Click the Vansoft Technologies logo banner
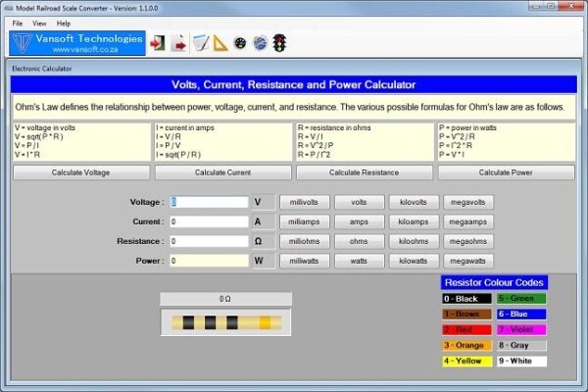The image size is (588, 392). pos(77,43)
